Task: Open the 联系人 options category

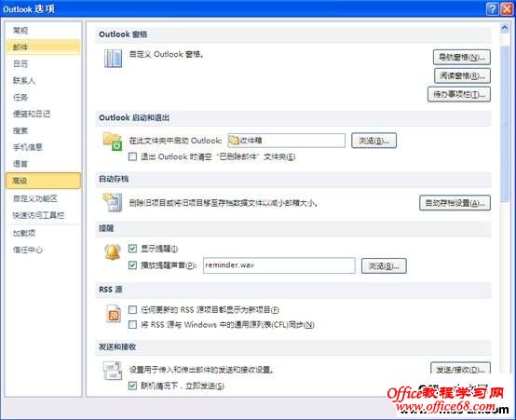Action: pyautogui.click(x=43, y=80)
